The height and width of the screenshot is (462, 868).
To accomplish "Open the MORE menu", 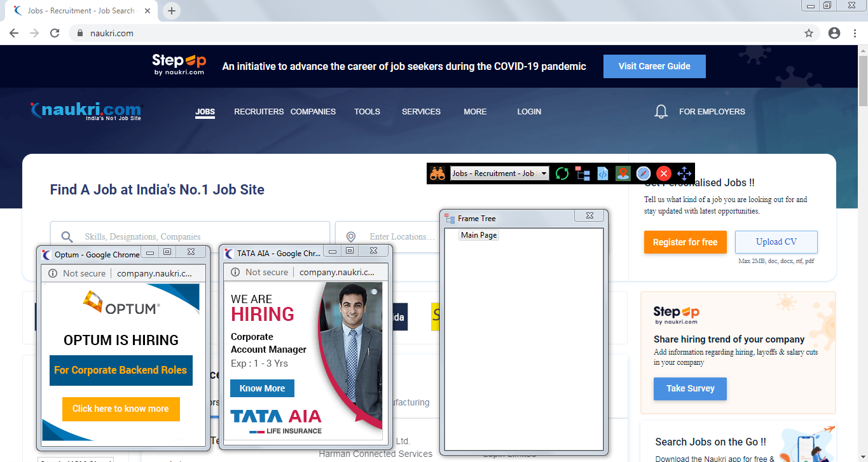I will 475,111.
